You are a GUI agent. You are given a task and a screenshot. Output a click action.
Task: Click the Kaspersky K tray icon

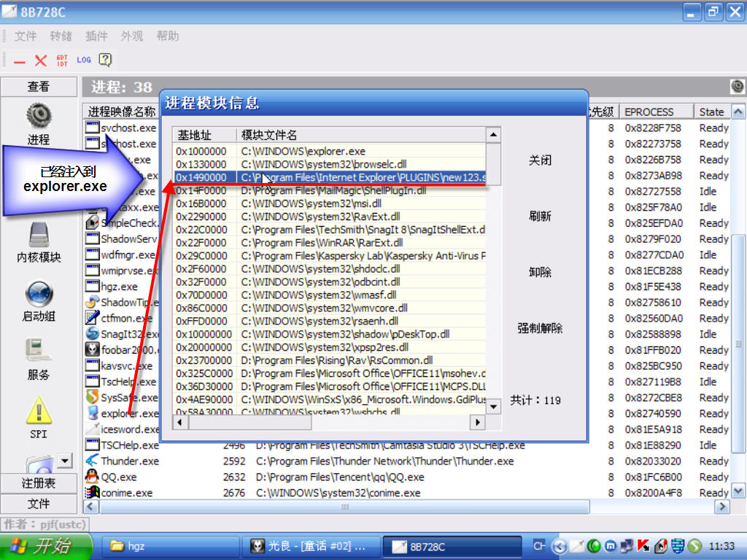click(643, 545)
